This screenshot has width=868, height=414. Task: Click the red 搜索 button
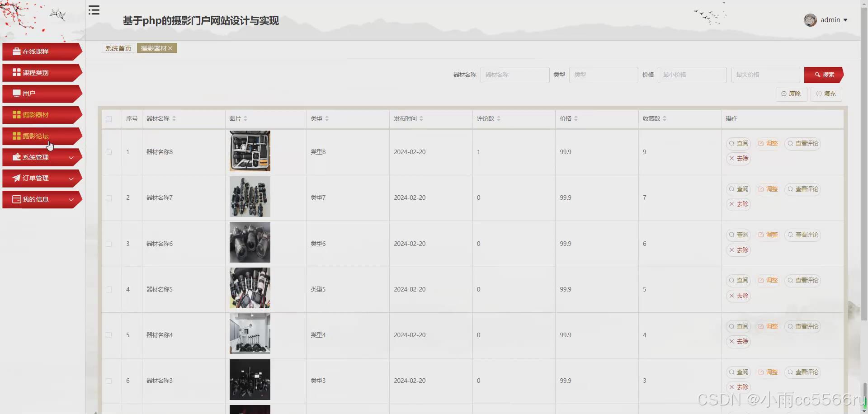point(824,75)
